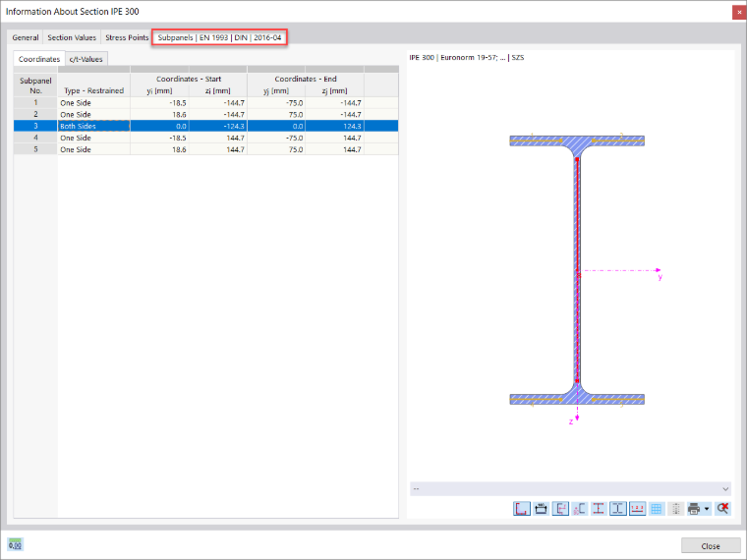Screen dimensions: 747x560
Task: Click row header 3 of selected subpanel
Action: pyautogui.click(x=35, y=126)
